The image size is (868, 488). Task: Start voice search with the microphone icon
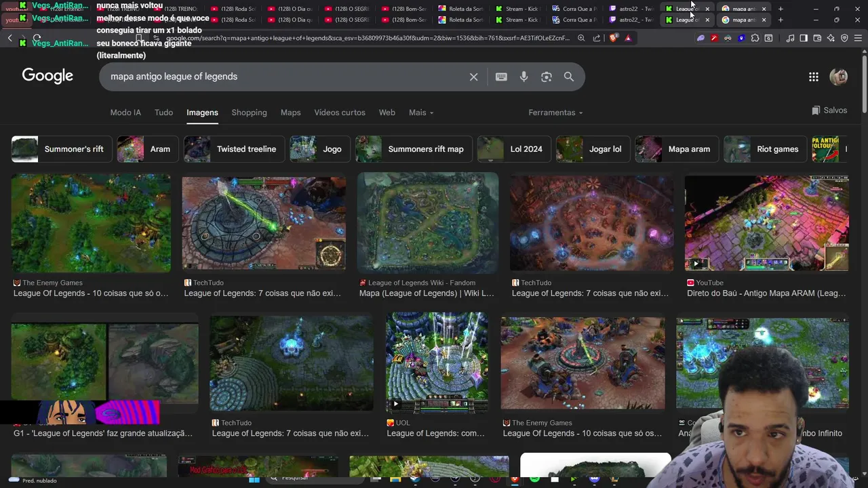pos(524,77)
